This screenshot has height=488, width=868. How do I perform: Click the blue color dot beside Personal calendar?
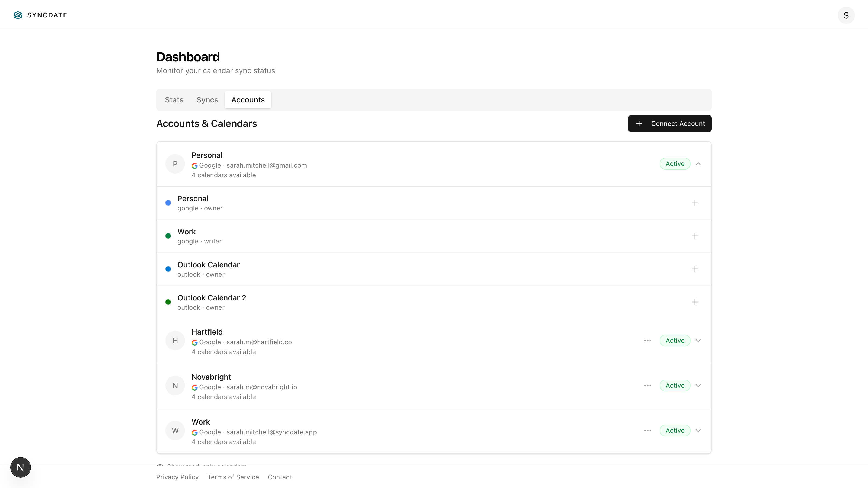click(168, 203)
